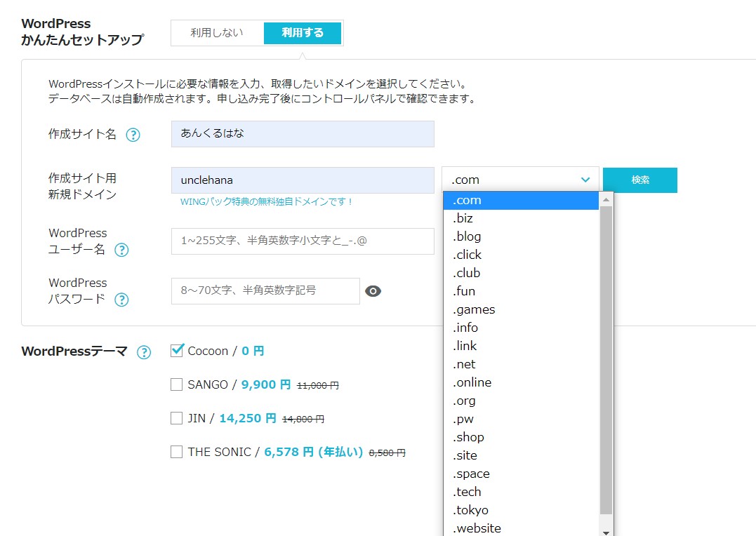
Task: Toggle password visibility eye icon
Action: click(373, 291)
